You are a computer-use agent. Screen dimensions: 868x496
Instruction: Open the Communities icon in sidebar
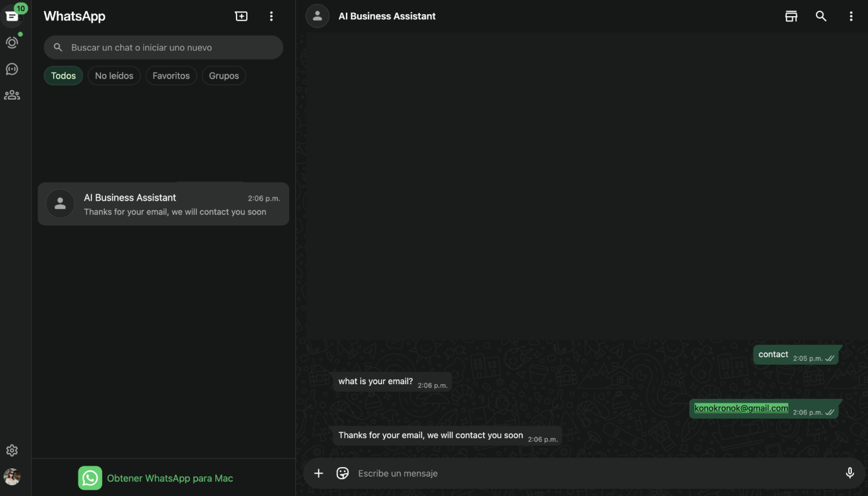pos(12,95)
